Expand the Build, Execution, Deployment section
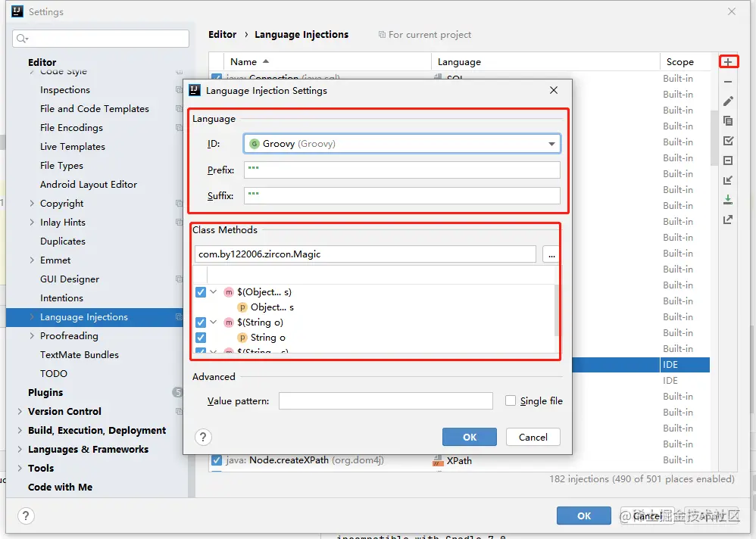This screenshot has height=539, width=756. pyautogui.click(x=20, y=430)
